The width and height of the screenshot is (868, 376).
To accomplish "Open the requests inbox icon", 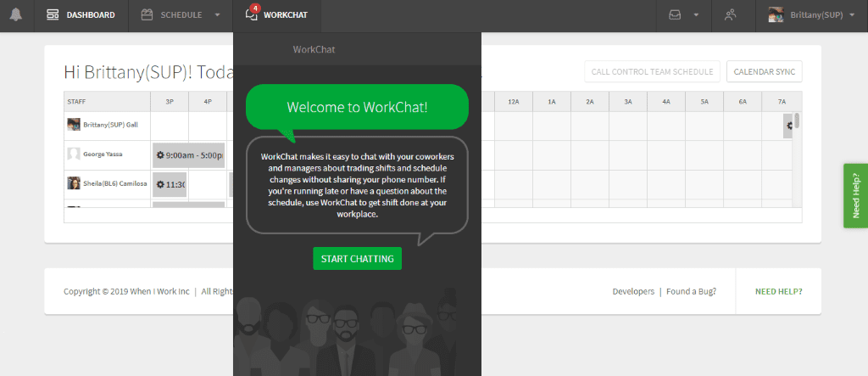I will (675, 15).
